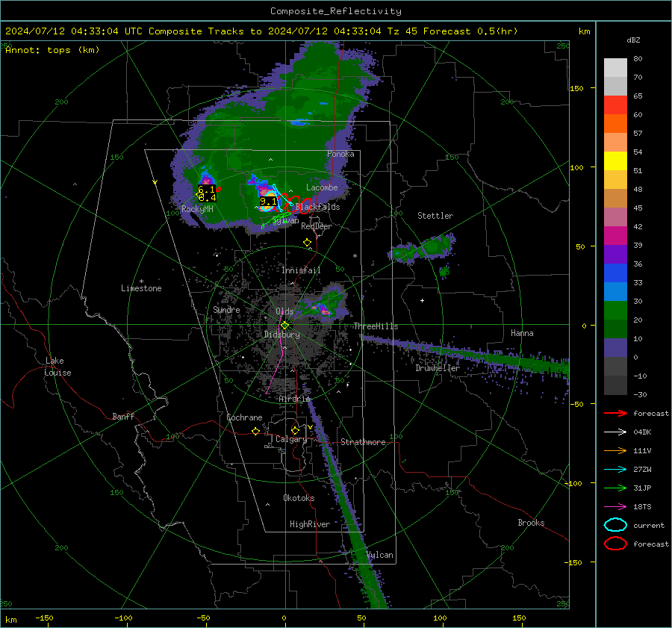Click the red forecast arrow in legend
The image size is (672, 628).
[615, 413]
